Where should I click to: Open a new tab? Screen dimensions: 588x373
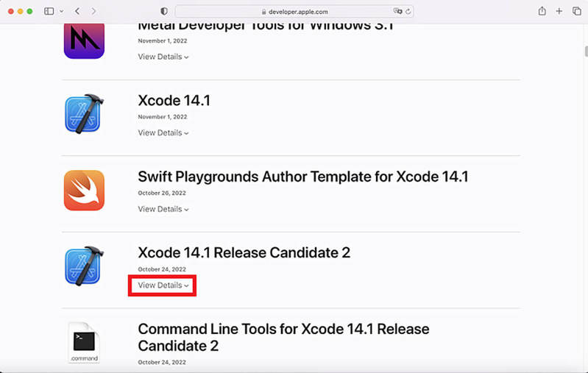(x=559, y=11)
